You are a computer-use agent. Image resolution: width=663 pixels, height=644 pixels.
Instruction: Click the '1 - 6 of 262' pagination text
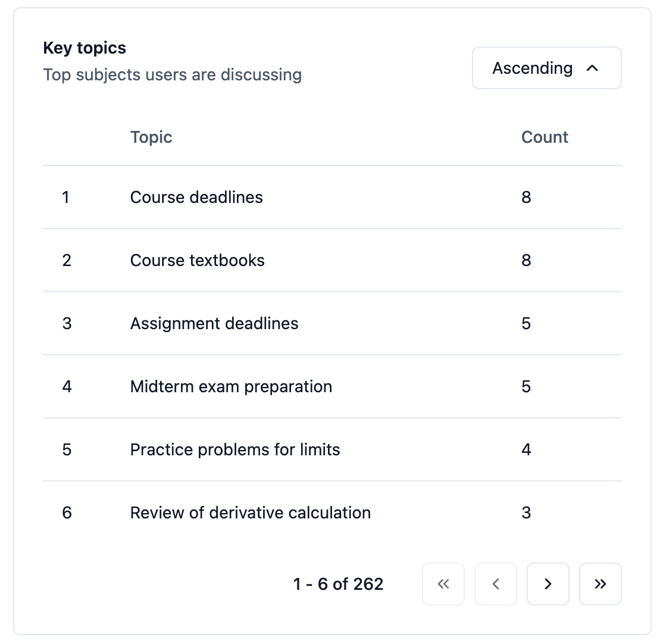click(x=338, y=584)
